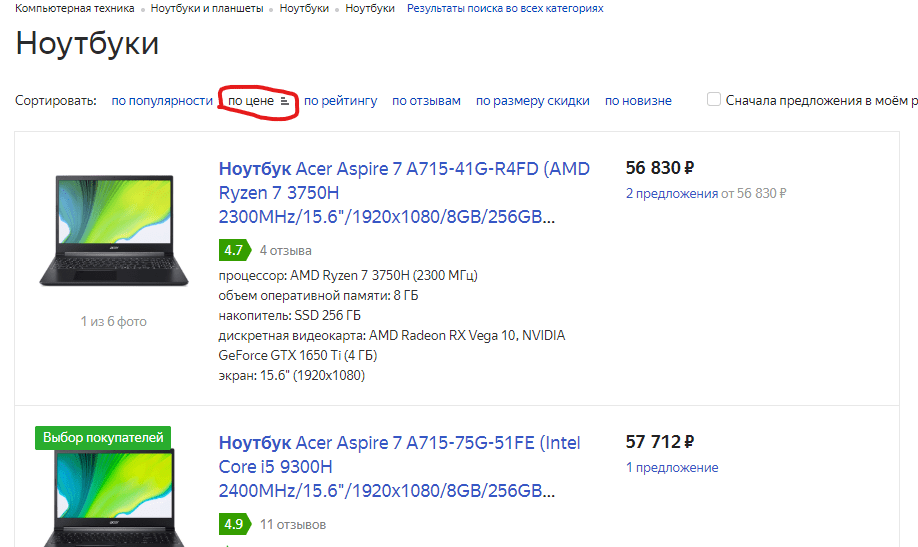Image resolution: width=918 pixels, height=547 pixels.
Task: Open '4 отзыва' reviews link
Action: point(286,251)
